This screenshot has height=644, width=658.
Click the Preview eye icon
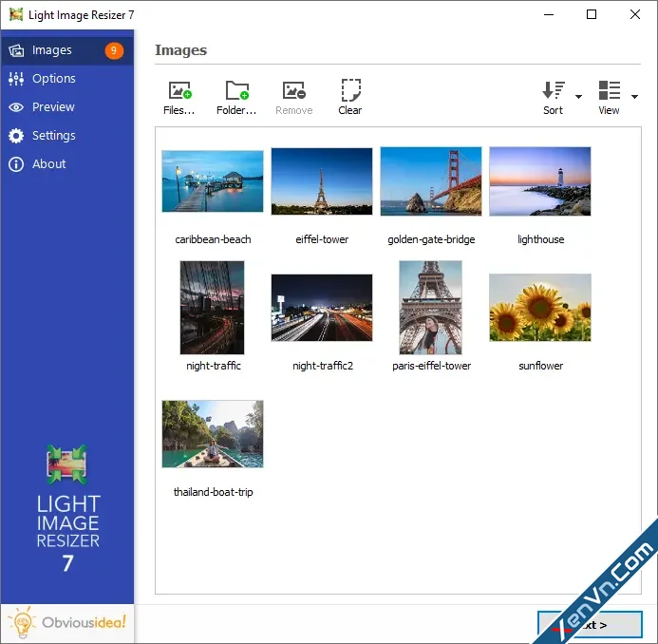click(x=16, y=107)
